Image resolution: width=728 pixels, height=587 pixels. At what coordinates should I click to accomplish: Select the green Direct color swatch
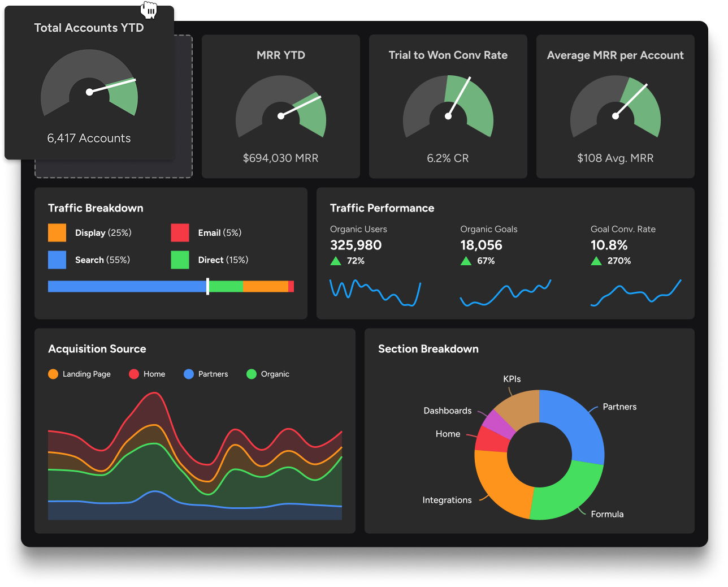tap(180, 260)
